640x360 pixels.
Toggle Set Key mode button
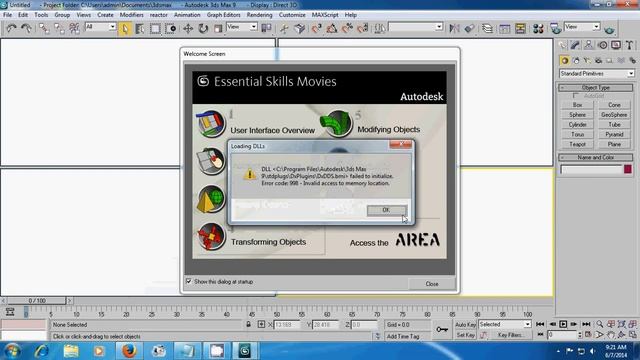tap(465, 335)
